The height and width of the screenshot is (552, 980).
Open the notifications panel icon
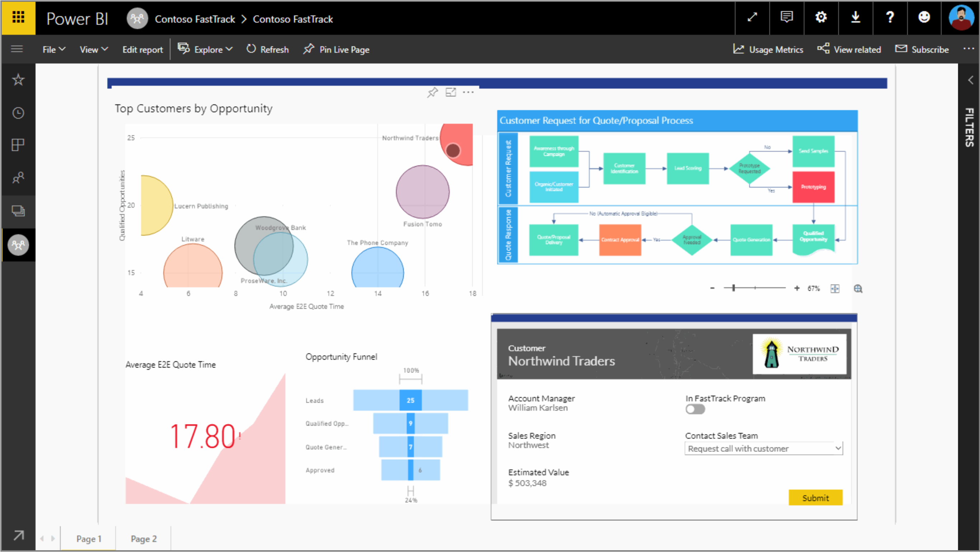[787, 18]
